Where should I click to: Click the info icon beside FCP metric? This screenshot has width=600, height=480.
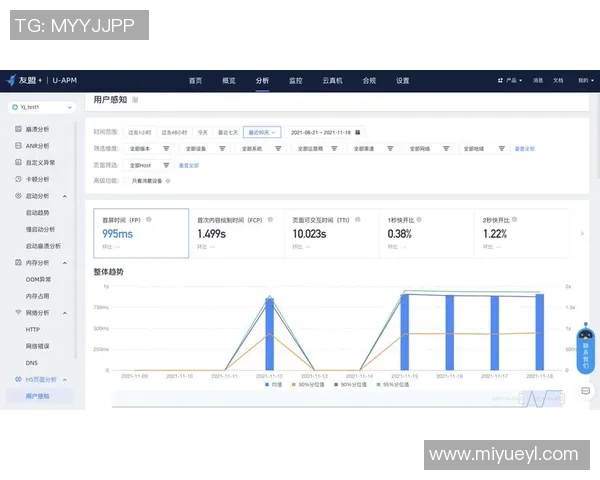tap(270, 219)
